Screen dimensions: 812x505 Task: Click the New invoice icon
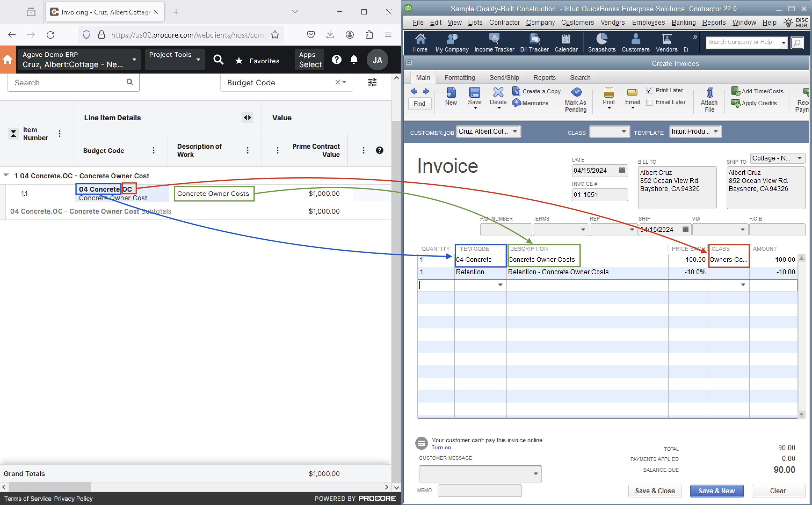coord(451,96)
